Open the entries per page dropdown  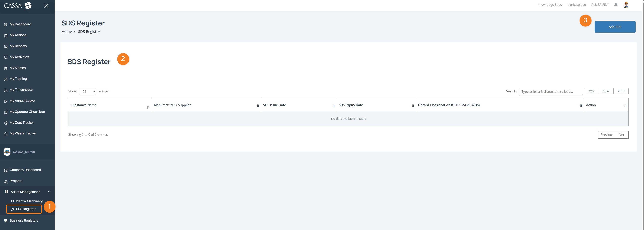(88, 92)
